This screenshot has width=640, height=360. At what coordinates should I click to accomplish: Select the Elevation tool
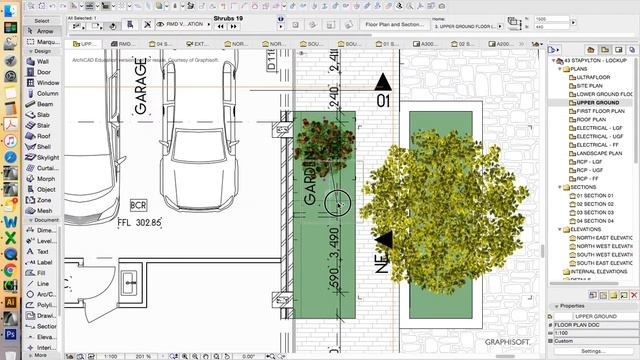coord(41,337)
